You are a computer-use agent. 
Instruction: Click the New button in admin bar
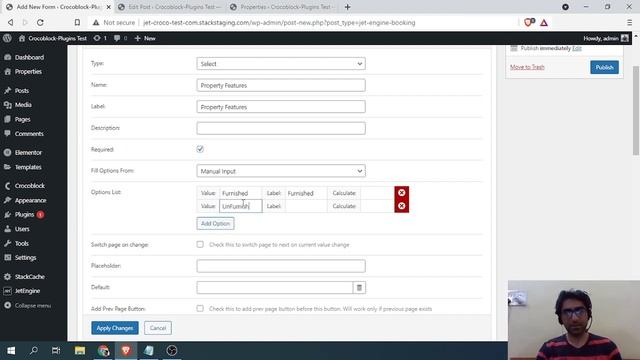click(x=145, y=38)
